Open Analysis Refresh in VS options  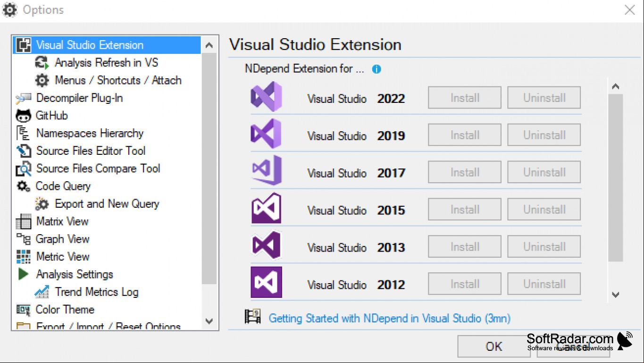[106, 62]
